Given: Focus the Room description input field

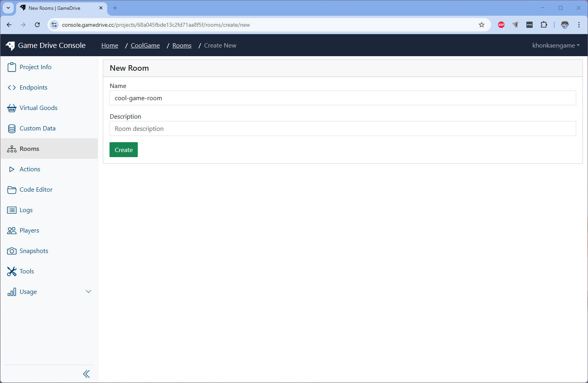Looking at the screenshot, I should 342,129.
